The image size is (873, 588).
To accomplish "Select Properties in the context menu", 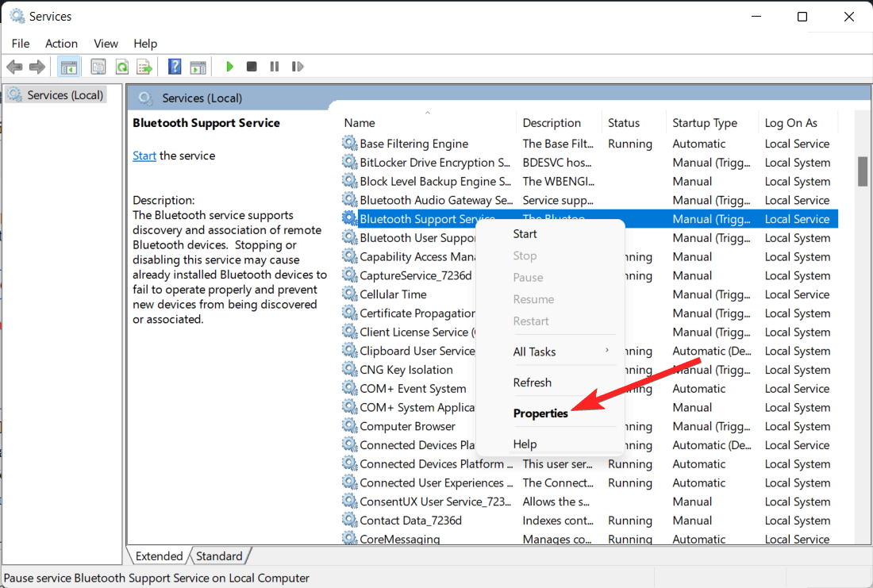I will coord(540,413).
